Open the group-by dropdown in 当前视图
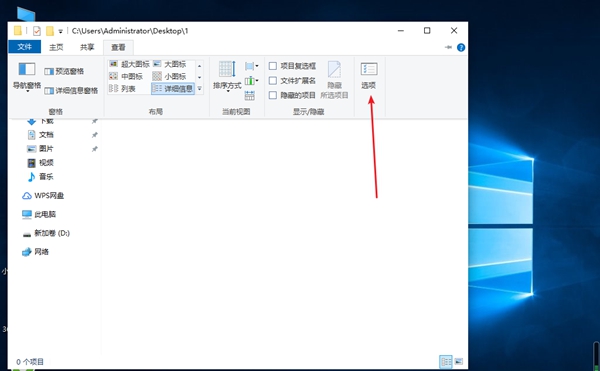The width and height of the screenshot is (600, 371). 251,66
